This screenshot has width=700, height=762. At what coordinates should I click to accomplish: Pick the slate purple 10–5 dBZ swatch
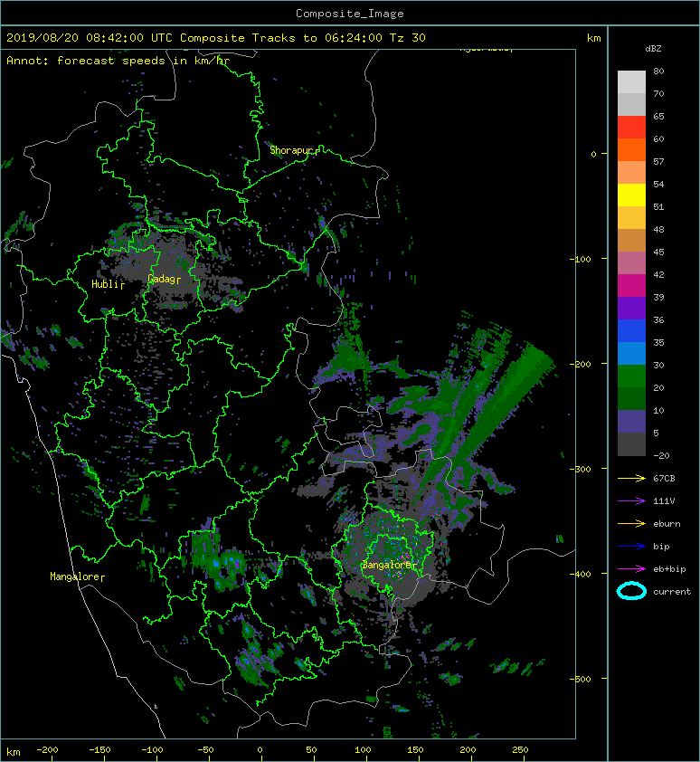click(x=631, y=421)
